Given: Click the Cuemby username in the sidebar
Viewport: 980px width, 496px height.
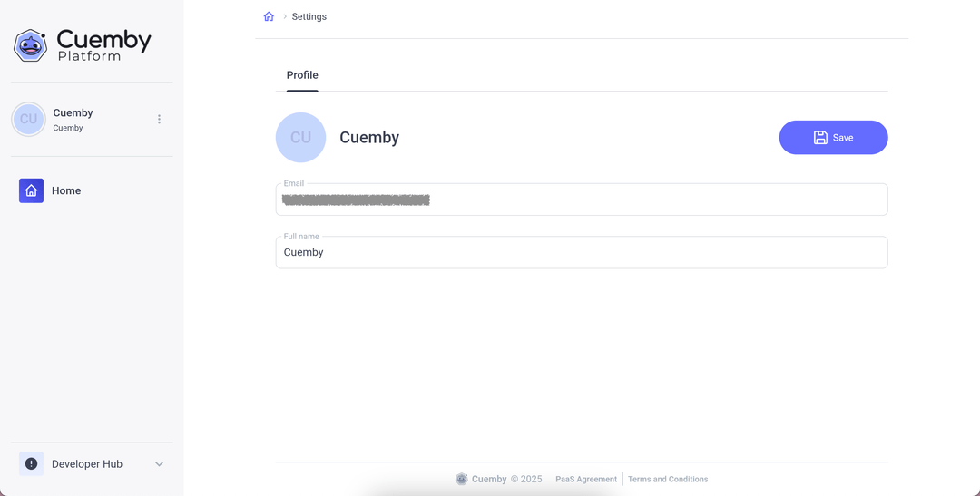Looking at the screenshot, I should tap(73, 113).
